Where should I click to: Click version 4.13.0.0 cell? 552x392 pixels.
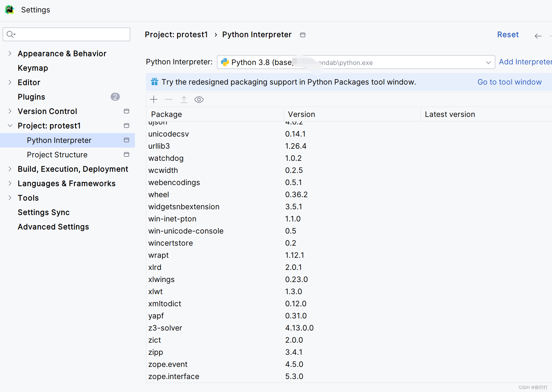click(x=299, y=328)
